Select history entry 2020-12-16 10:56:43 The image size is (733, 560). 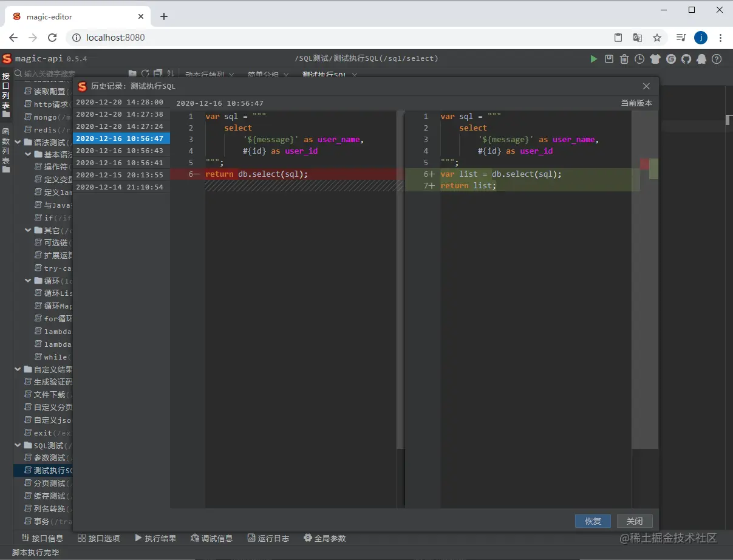121,151
